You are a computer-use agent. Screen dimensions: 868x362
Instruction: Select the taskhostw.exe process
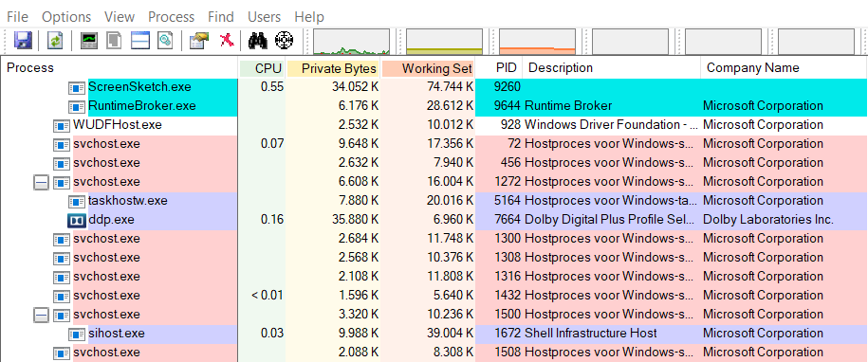coord(128,201)
